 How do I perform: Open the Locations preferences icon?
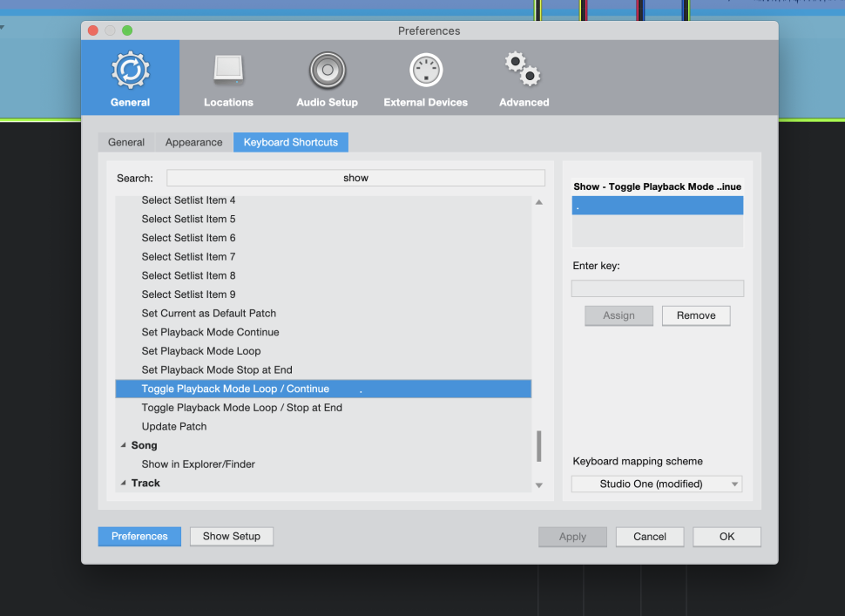click(x=228, y=71)
